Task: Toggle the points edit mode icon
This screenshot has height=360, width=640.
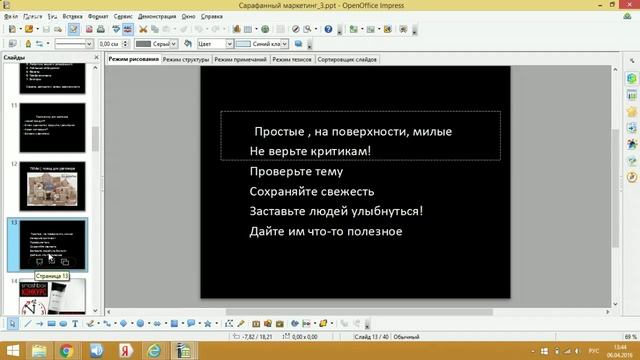Action: pyautogui.click(x=229, y=324)
